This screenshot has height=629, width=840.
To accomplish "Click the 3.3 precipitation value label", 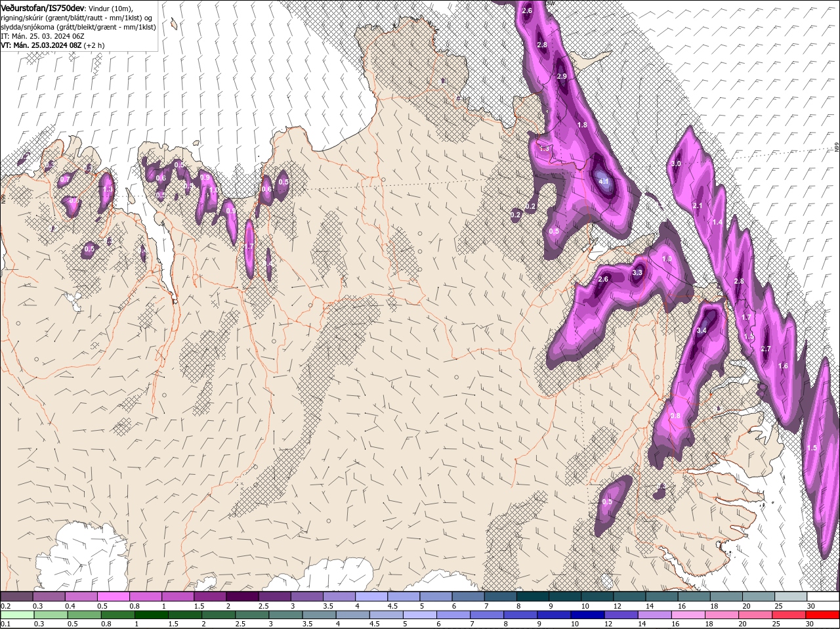I will [x=637, y=272].
